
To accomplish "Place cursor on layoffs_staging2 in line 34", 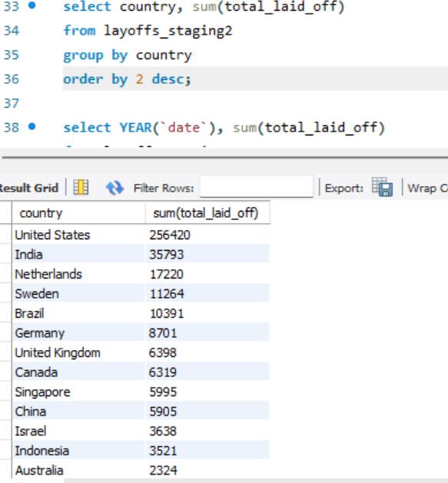I will tap(168, 31).
